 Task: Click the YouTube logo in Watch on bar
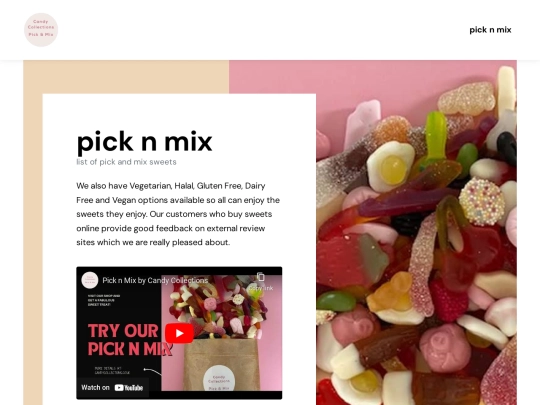tap(129, 388)
